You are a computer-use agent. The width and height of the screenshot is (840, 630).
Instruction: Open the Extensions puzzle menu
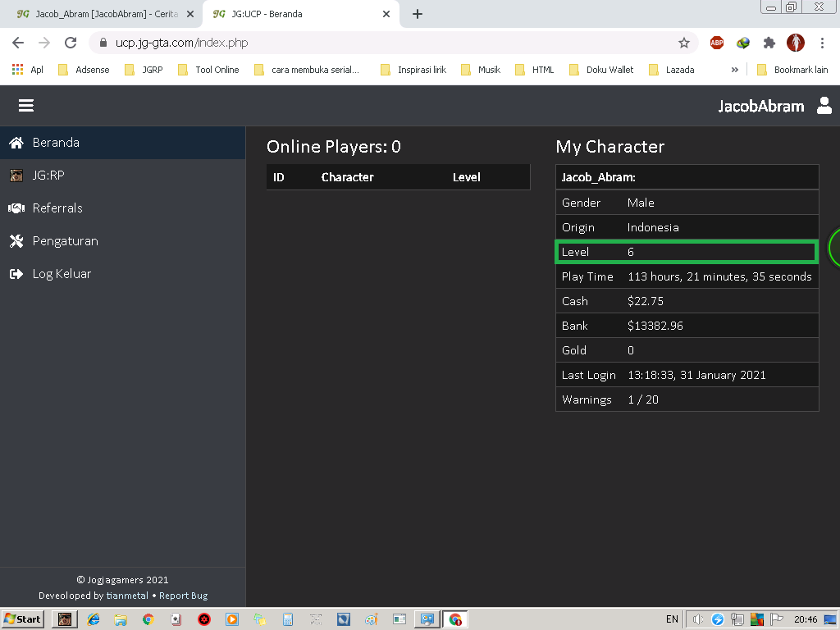(769, 43)
